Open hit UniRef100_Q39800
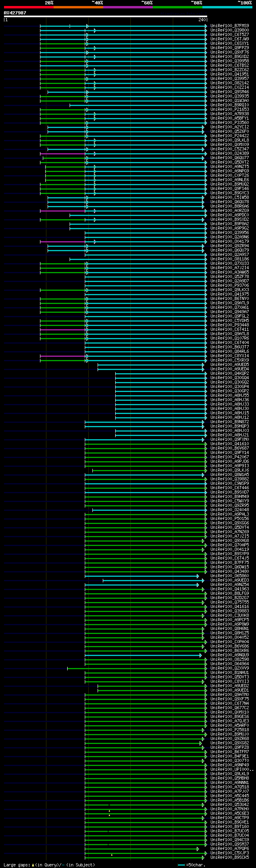The image size is (256, 868). tap(230, 30)
